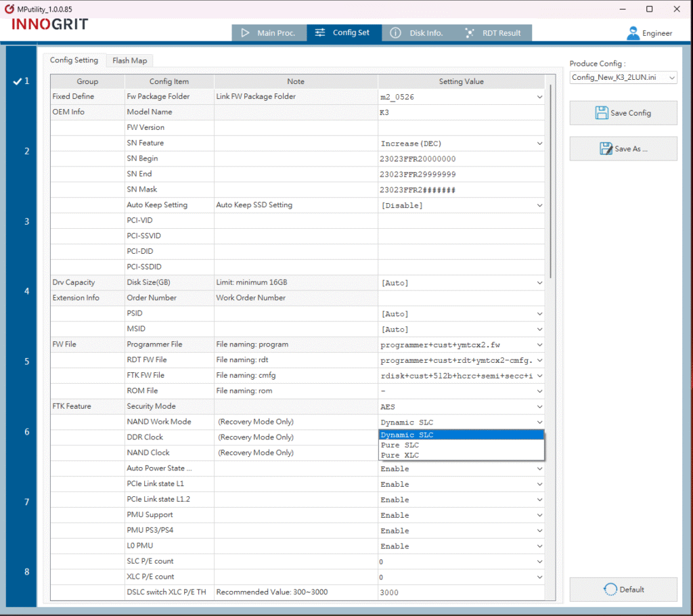Click the circular reset icon on Default
693x616 pixels.
610,590
